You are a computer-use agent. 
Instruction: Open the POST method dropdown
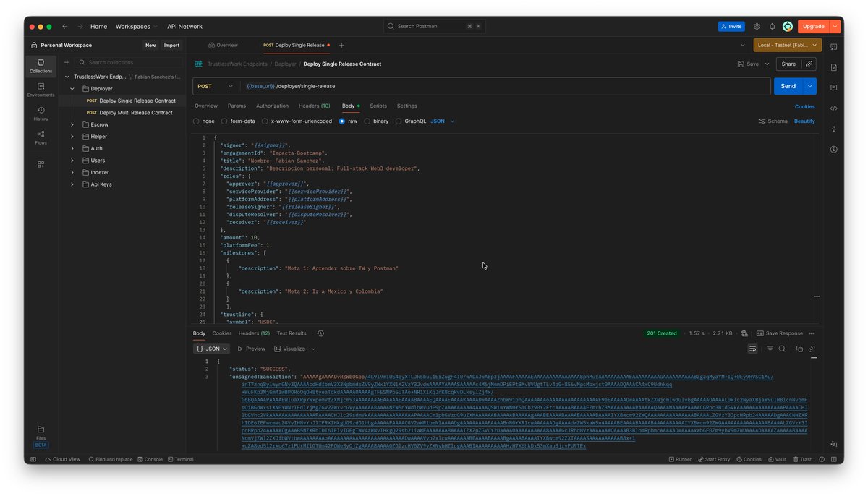216,86
